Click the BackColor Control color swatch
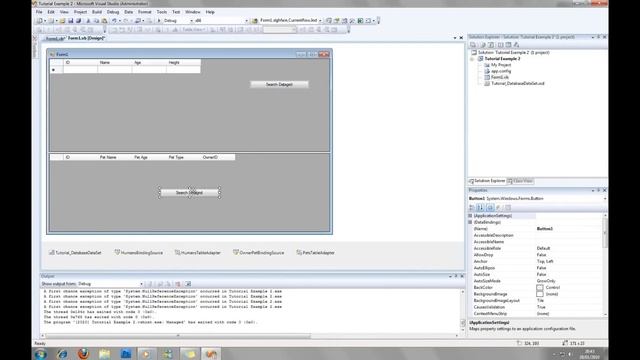The image size is (640, 360). 540,287
